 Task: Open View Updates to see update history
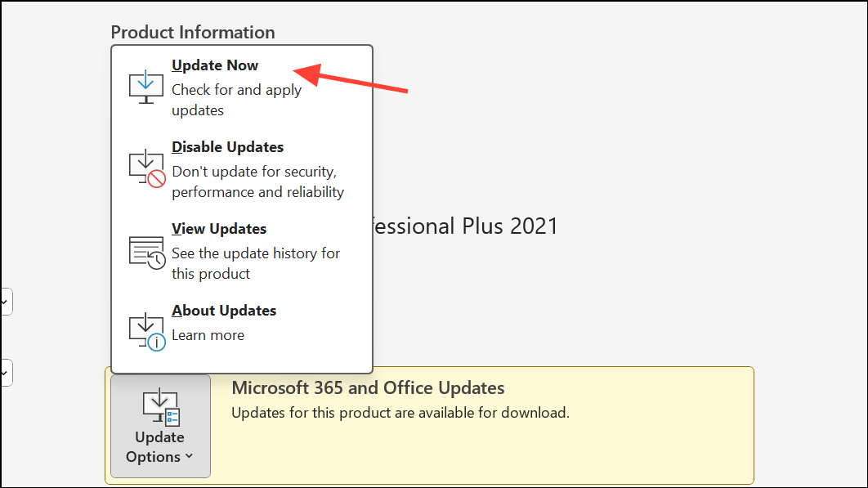pyautogui.click(x=218, y=228)
